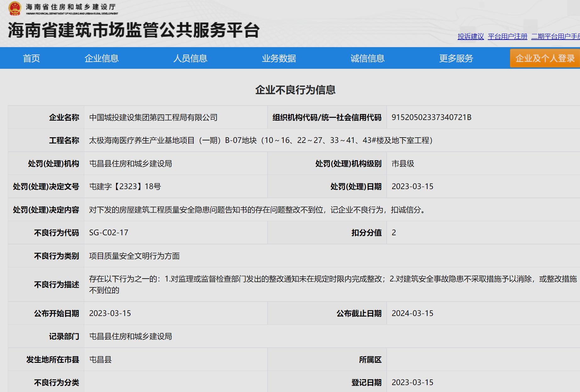Click the publication end date 2024-03-15

click(412, 313)
